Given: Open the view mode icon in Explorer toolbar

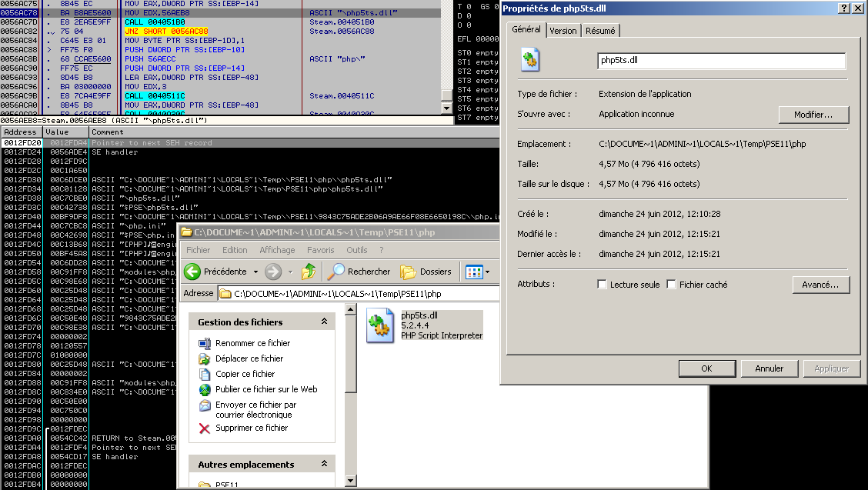Looking at the screenshot, I should click(x=475, y=272).
